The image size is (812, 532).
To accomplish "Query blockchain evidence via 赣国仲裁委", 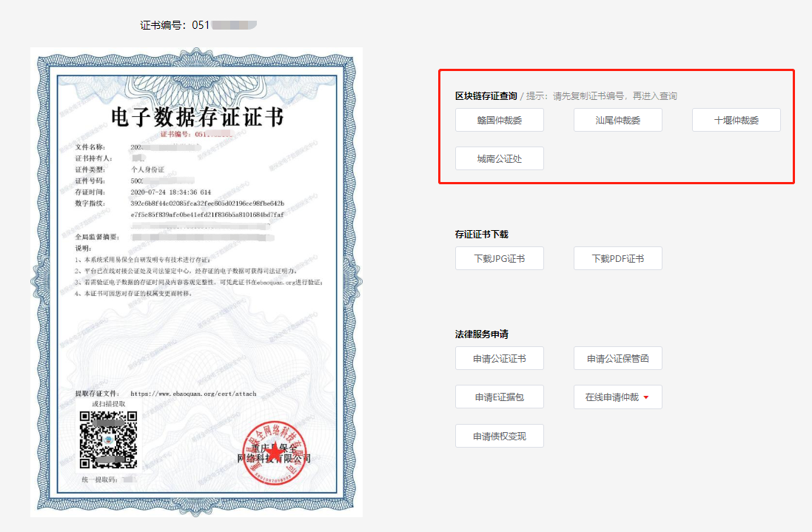I will [499, 119].
